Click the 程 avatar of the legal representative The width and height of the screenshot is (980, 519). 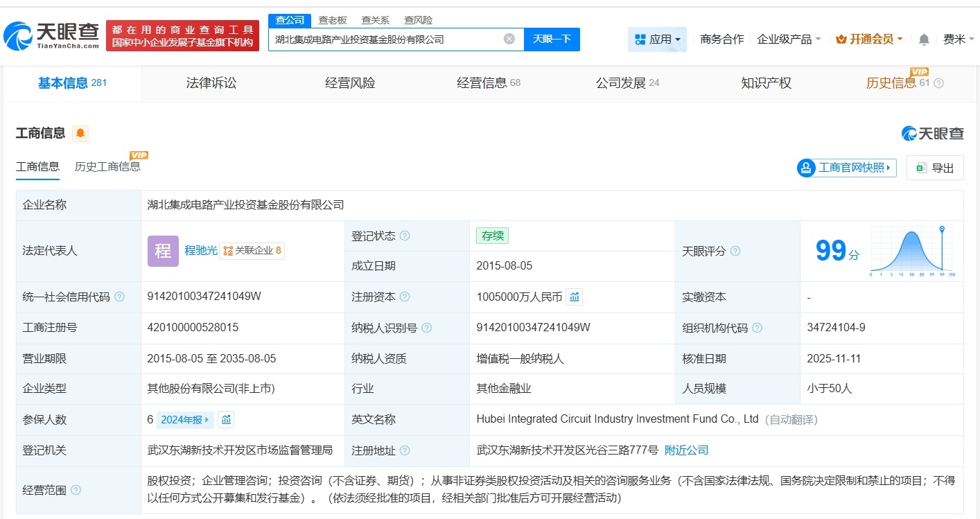(162, 251)
